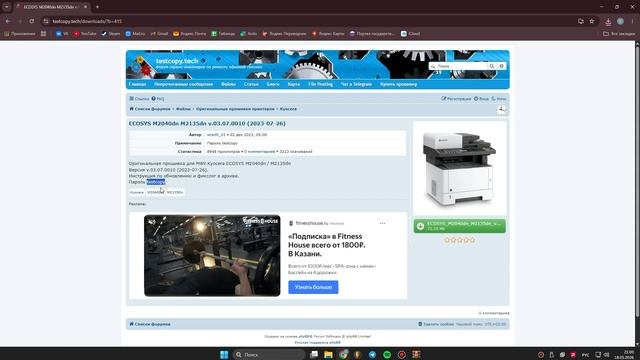Click the taskbar Поиск search box
Image resolution: width=640 pixels, height=360 pixels.
[269, 354]
